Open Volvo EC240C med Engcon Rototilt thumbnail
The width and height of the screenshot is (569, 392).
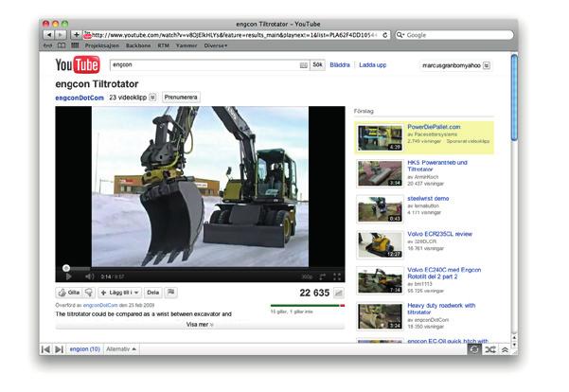[x=380, y=280]
